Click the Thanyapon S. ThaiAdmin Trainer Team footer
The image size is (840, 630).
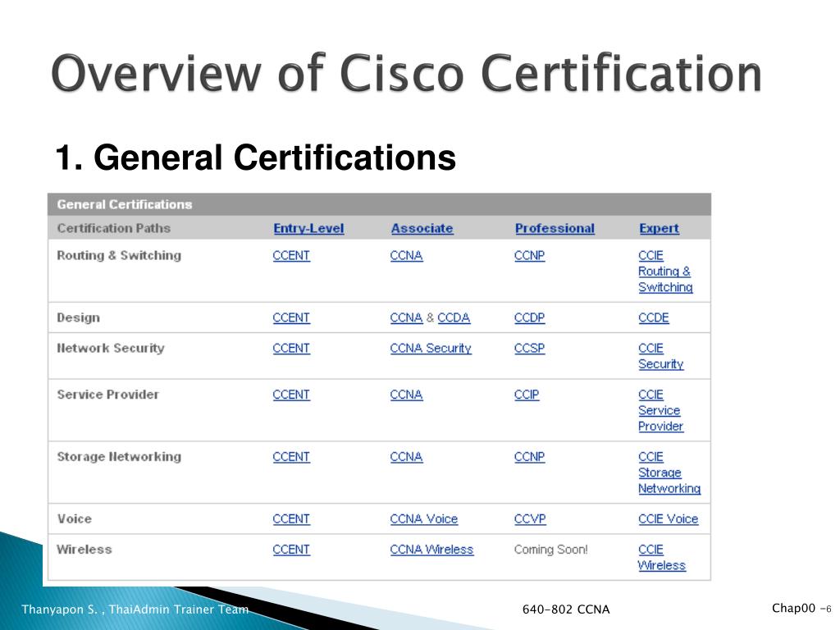tap(135, 609)
